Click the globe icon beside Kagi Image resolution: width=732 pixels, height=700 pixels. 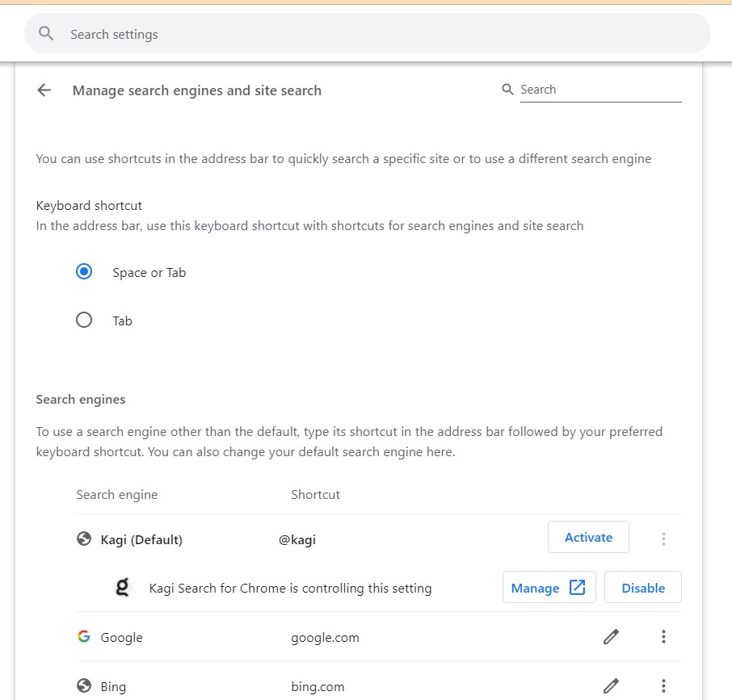pos(84,539)
